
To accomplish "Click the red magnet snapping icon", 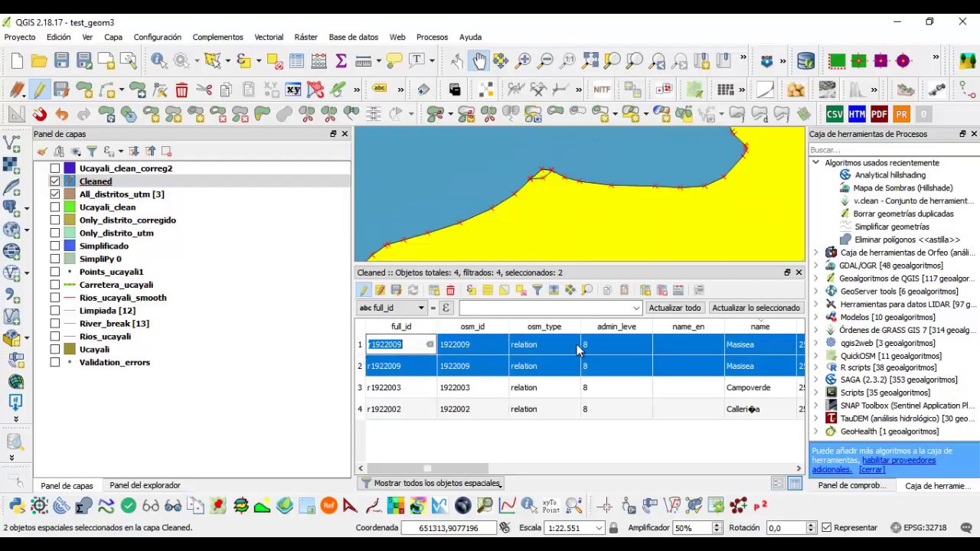I will click(x=39, y=115).
